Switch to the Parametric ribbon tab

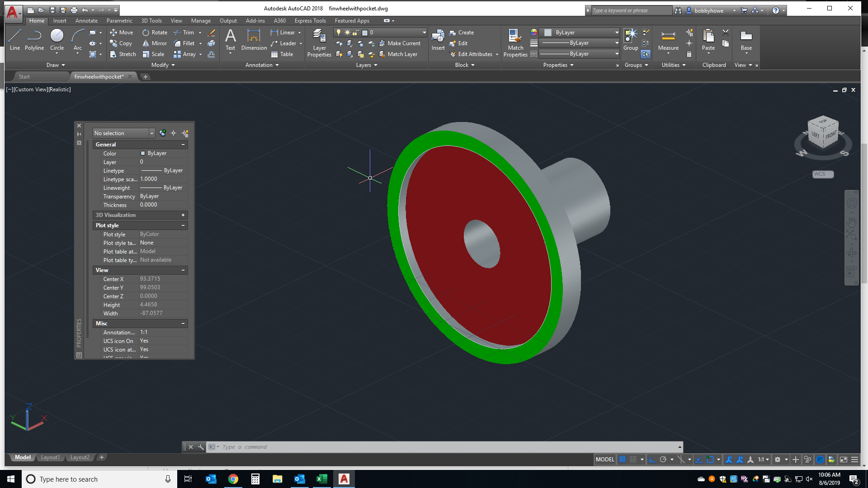118,20
